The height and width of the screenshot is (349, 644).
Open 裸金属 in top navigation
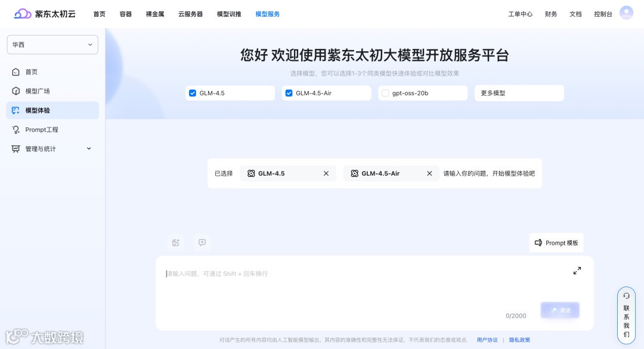pos(155,14)
